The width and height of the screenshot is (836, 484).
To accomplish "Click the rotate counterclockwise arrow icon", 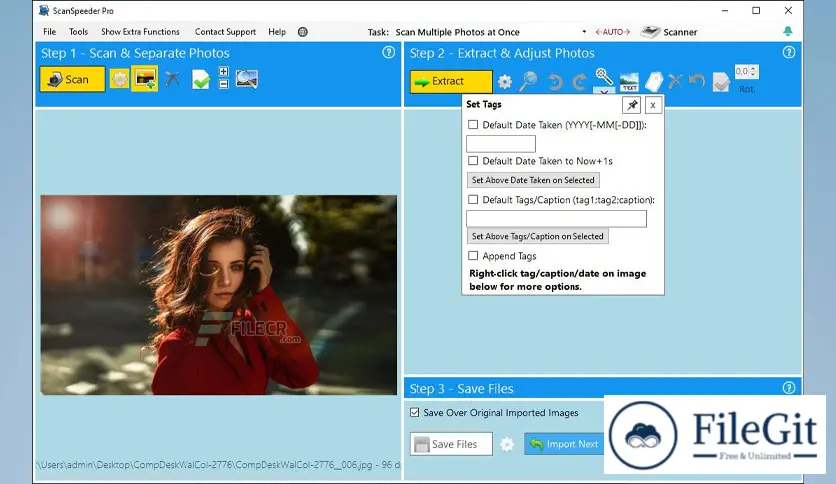I will point(555,82).
